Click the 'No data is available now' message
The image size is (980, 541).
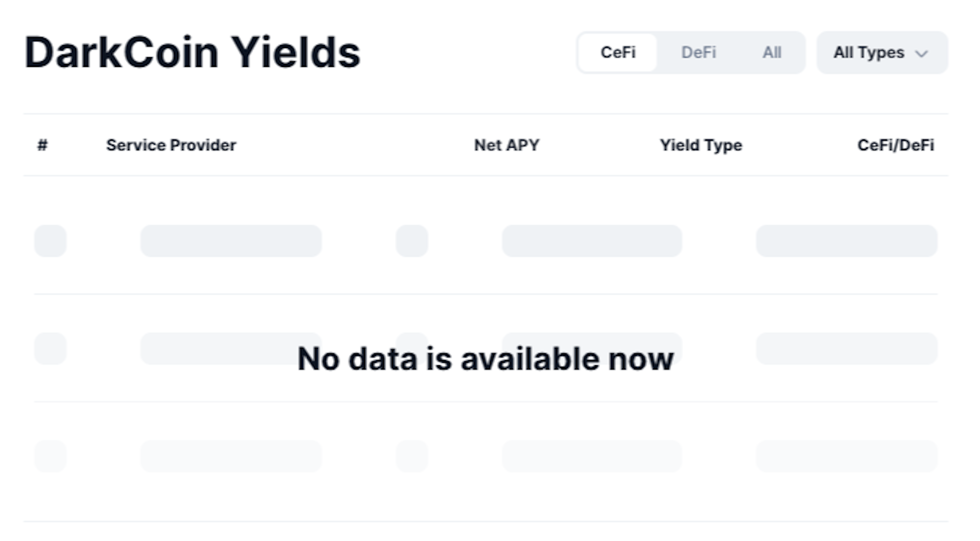coord(485,359)
